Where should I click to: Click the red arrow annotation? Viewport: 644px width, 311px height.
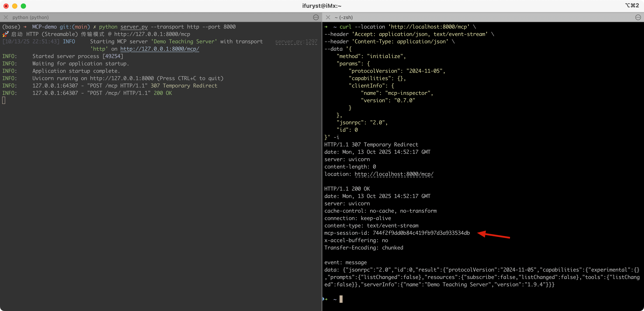point(493,235)
